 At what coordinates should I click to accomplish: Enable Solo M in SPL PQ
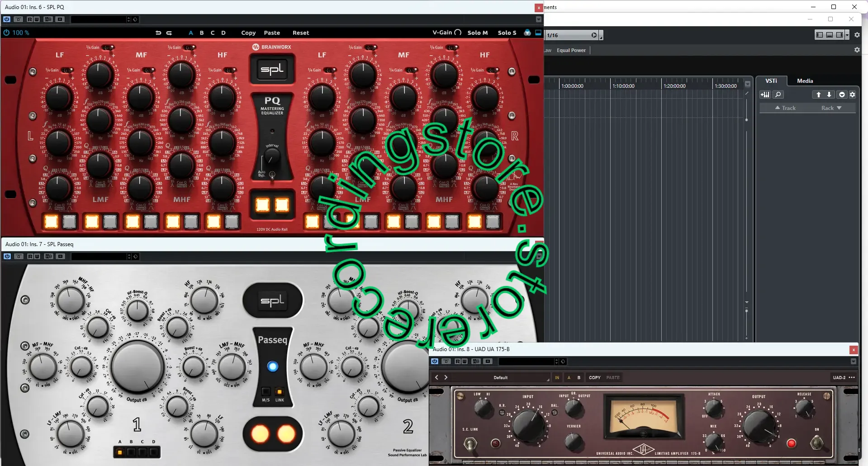coord(478,33)
